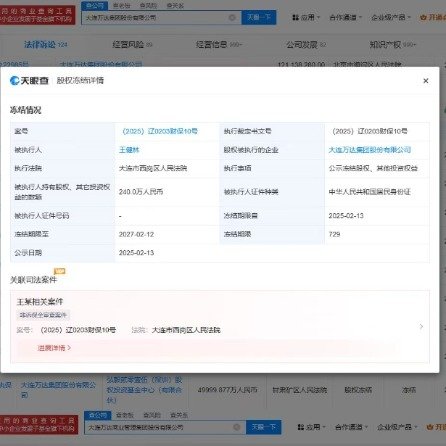Click the crown icon by 开通会员

click(x=423, y=17)
